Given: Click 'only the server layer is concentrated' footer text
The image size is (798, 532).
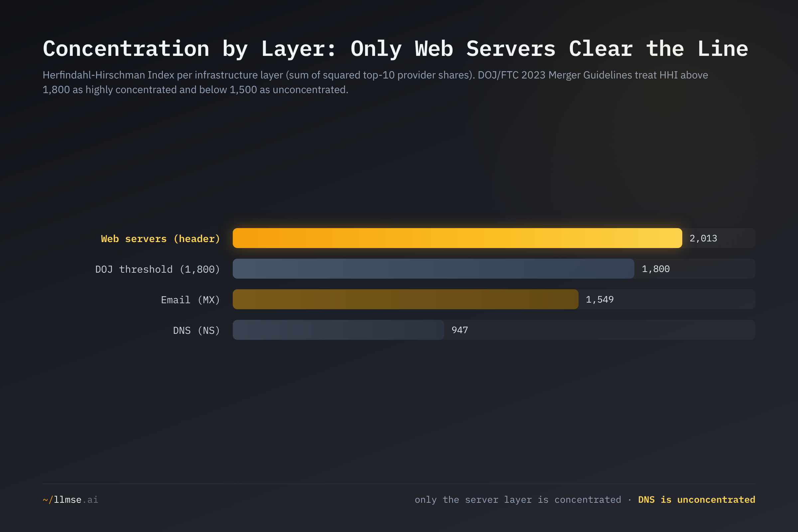Looking at the screenshot, I should (518, 499).
